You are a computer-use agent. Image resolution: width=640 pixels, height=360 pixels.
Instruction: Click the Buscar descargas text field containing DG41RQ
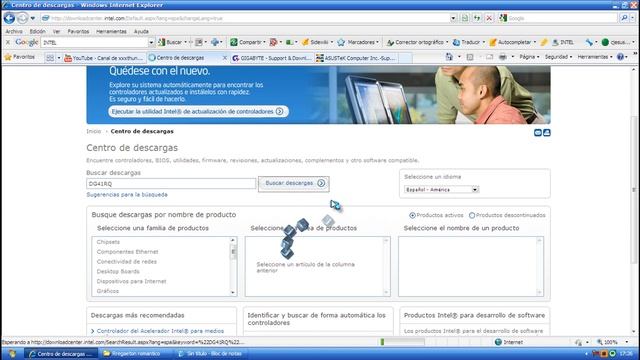point(171,184)
